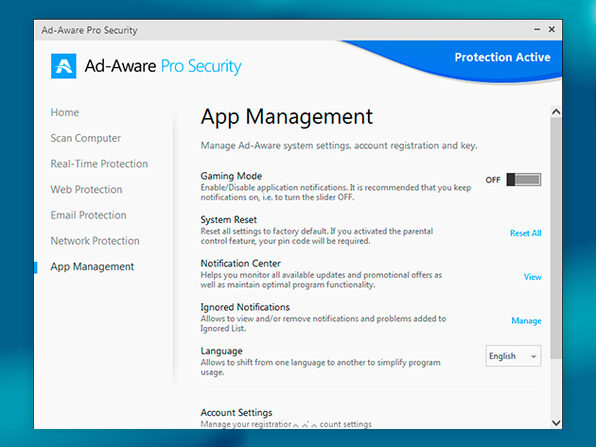Click the Language dropdown arrow
This screenshot has width=596, height=447.
point(533,357)
